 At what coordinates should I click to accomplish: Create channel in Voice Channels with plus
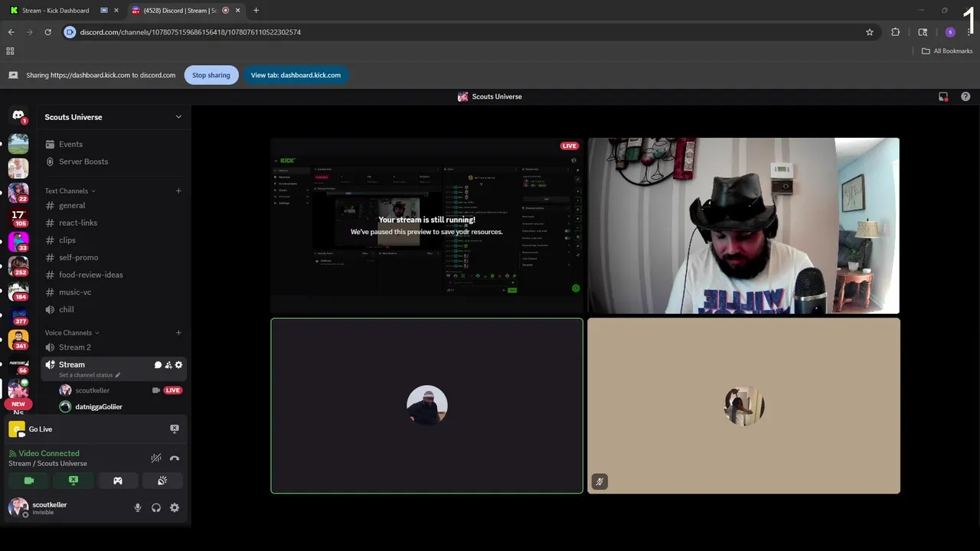point(178,333)
